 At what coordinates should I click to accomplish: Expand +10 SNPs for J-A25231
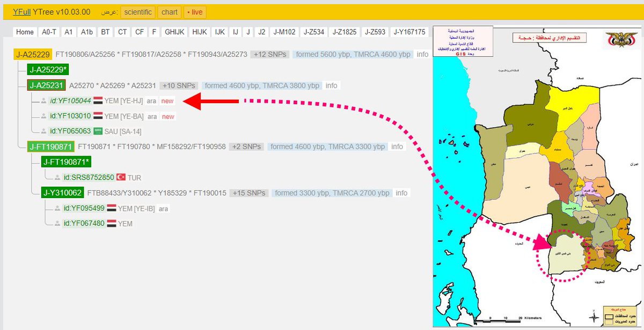(179, 85)
